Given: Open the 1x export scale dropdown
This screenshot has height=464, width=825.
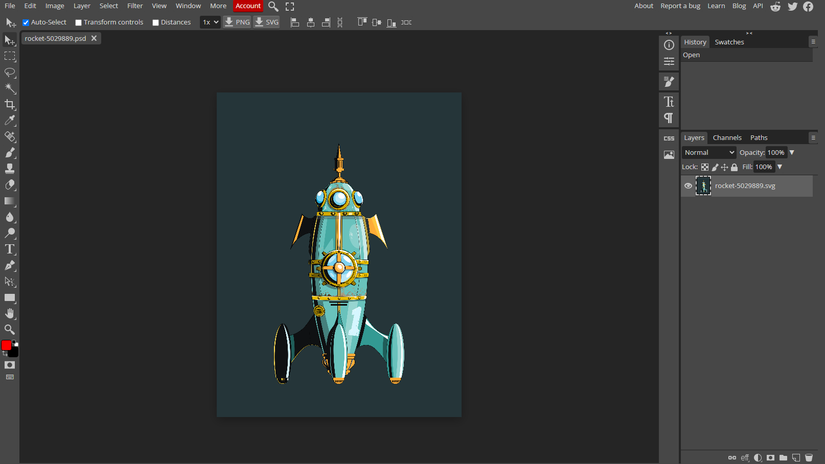Looking at the screenshot, I should [210, 22].
